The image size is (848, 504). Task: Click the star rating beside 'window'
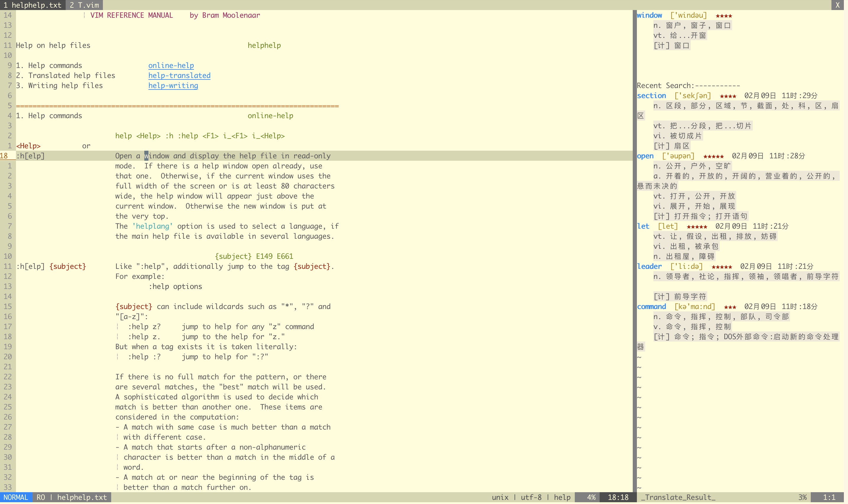pos(724,16)
